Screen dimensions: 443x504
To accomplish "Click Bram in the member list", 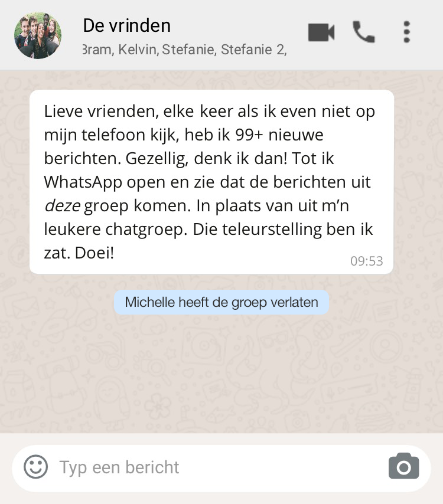I will pyautogui.click(x=98, y=50).
